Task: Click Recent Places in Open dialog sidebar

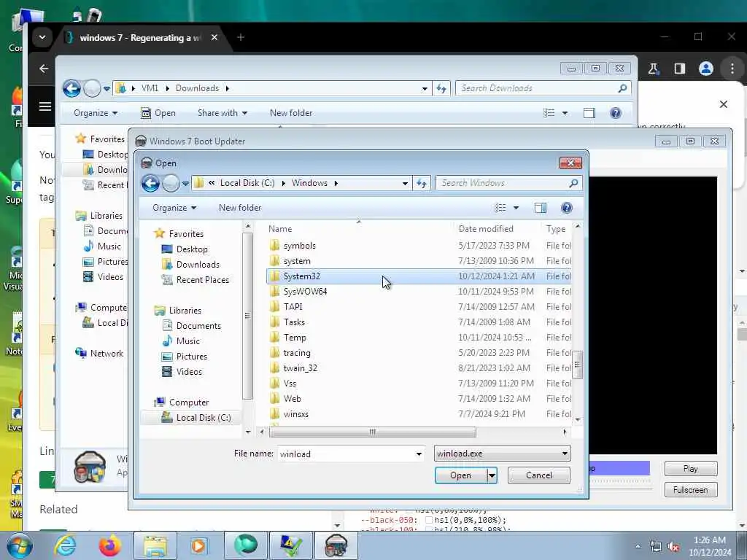Action: click(202, 279)
